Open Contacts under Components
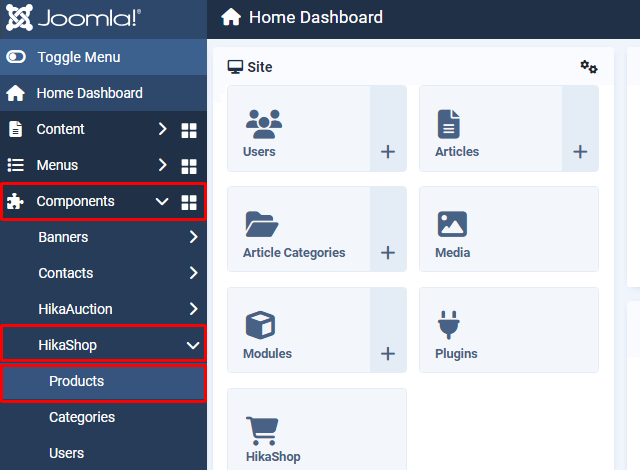 pyautogui.click(x=66, y=273)
